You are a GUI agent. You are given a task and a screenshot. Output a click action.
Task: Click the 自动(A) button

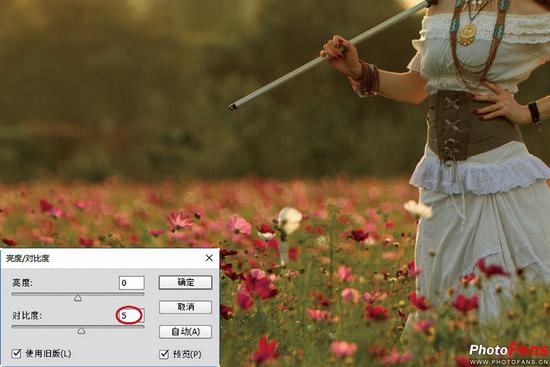pos(186,332)
